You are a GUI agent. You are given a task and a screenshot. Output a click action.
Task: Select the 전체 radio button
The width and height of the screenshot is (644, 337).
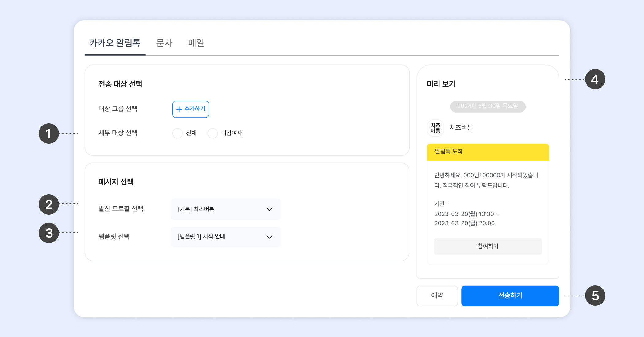(x=177, y=133)
